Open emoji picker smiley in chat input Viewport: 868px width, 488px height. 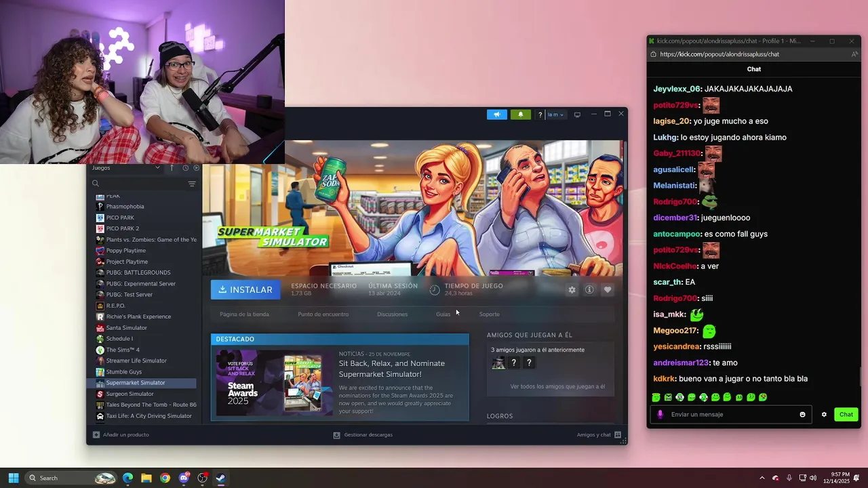(802, 414)
